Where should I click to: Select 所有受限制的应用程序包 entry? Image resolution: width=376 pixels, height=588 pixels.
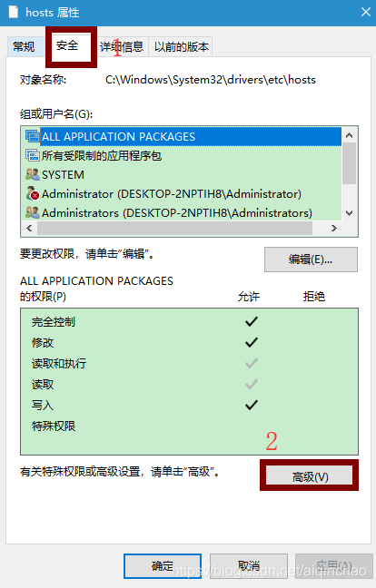(102, 155)
